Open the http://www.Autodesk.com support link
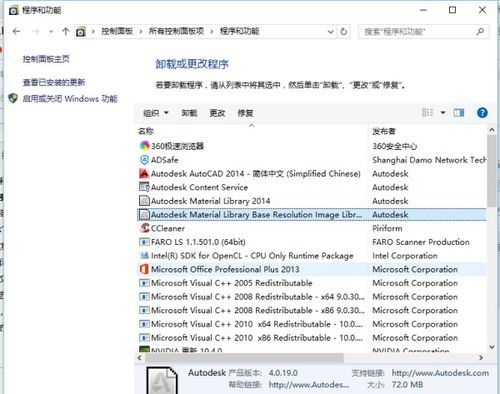Image resolution: width=500 pixels, height=394 pixels. click(x=440, y=373)
